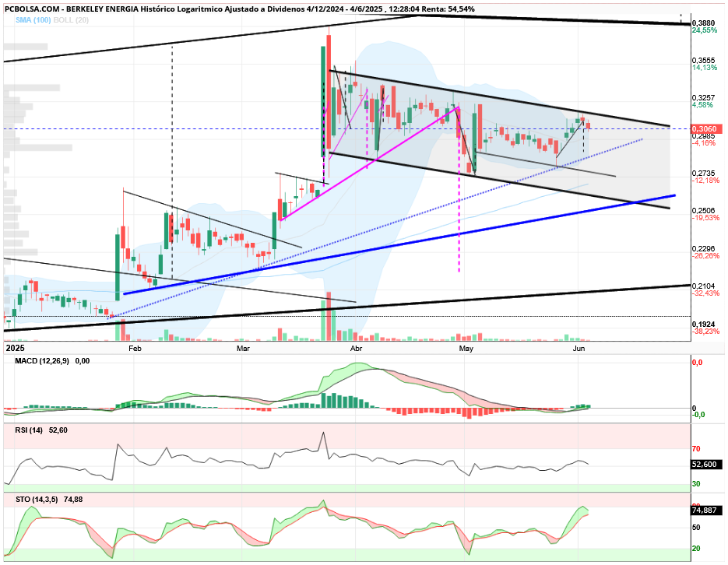Click the RSI overbought level label 70
The height and width of the screenshot is (565, 728).
click(x=696, y=449)
